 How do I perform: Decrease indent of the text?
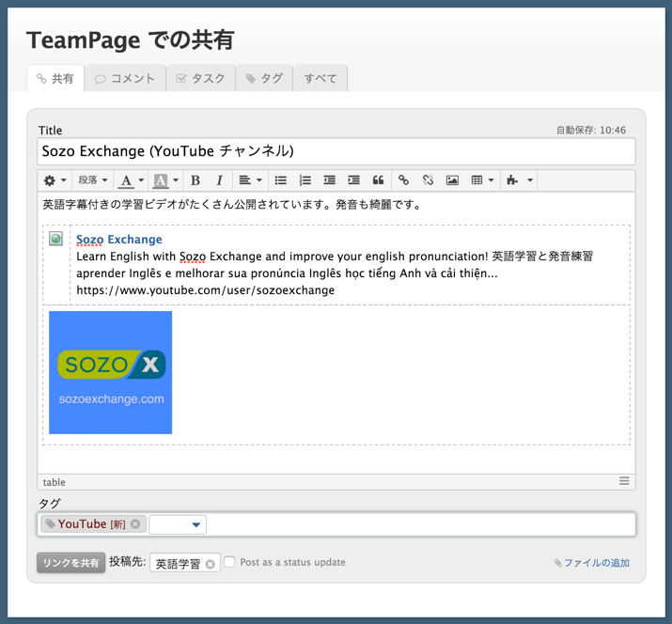point(330,180)
